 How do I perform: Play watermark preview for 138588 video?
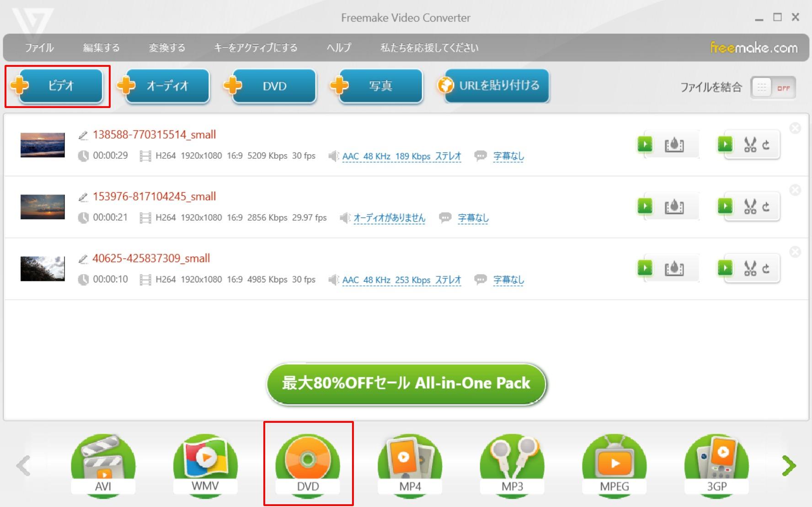(645, 145)
